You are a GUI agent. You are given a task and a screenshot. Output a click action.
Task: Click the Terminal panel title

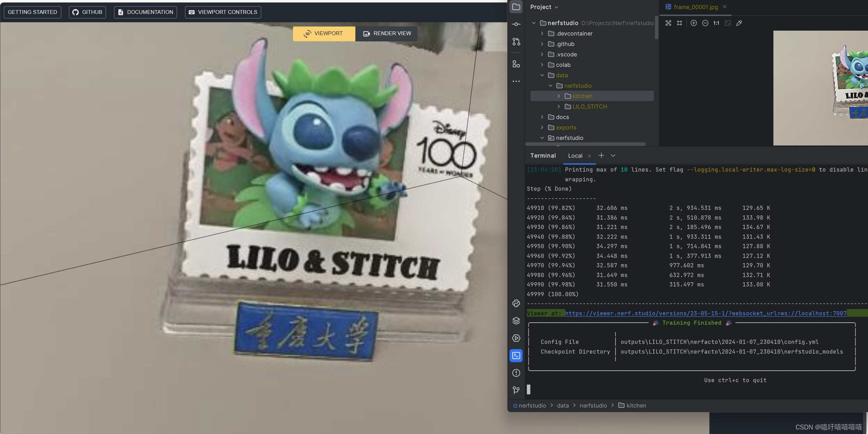pyautogui.click(x=543, y=156)
